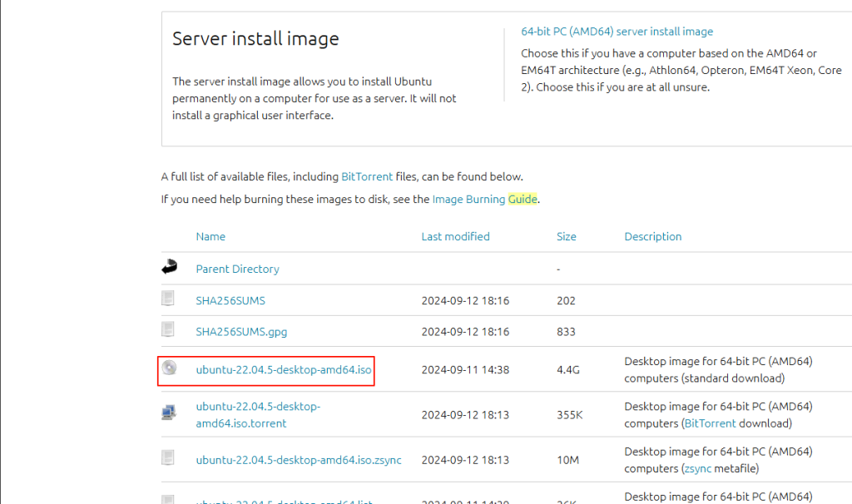Sort the file list by Name column
The image size is (852, 504).
tap(211, 236)
